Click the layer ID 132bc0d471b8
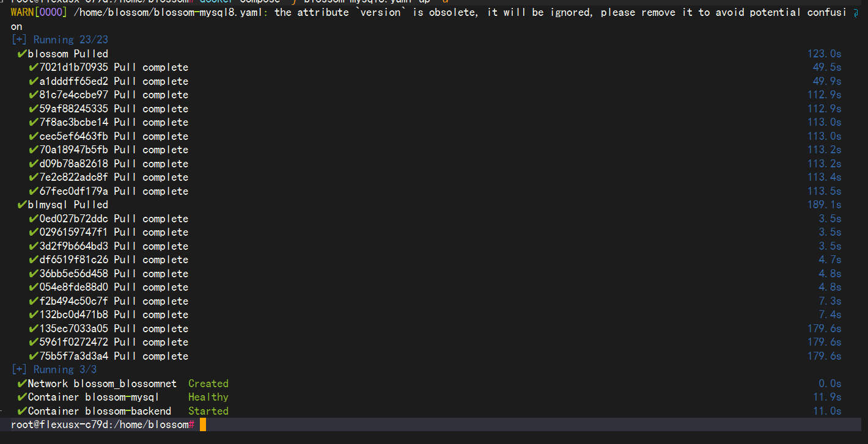This screenshot has height=444, width=868. click(74, 315)
